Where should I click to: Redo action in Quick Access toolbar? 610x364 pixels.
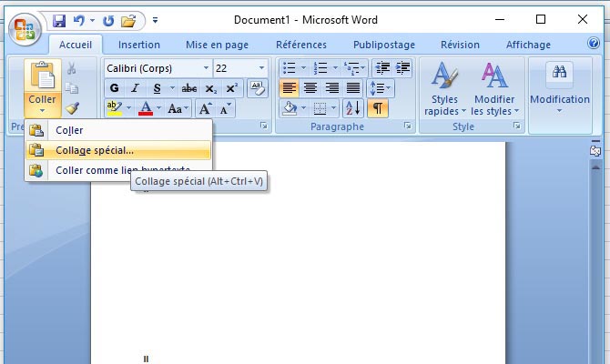pos(108,20)
